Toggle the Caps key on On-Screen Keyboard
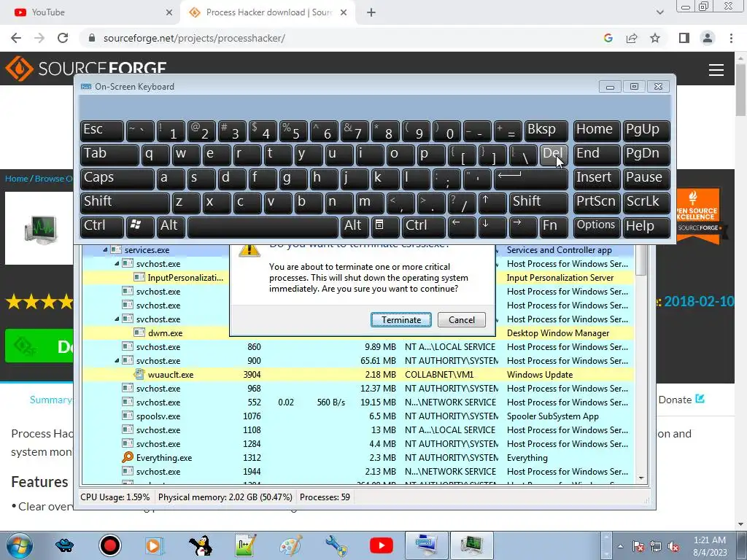Image resolution: width=747 pixels, height=560 pixels. (117, 178)
